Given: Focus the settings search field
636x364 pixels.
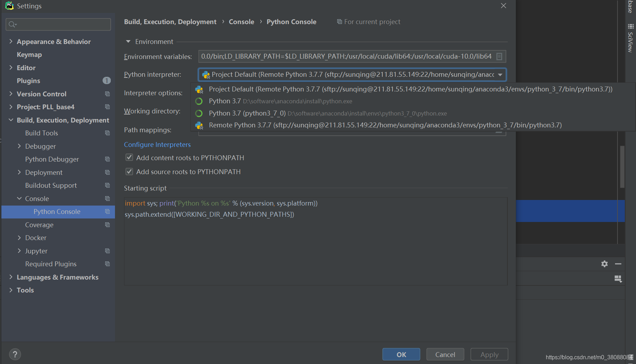Looking at the screenshot, I should pos(58,24).
